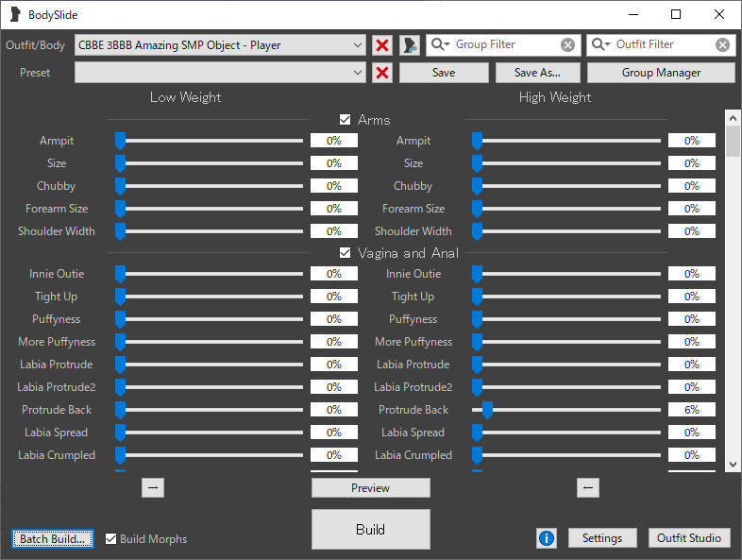Open the Settings dialog

[602, 538]
